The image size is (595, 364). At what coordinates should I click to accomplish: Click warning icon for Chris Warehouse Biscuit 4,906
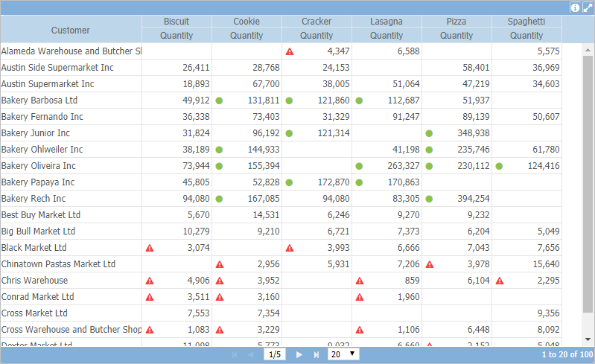[150, 281]
